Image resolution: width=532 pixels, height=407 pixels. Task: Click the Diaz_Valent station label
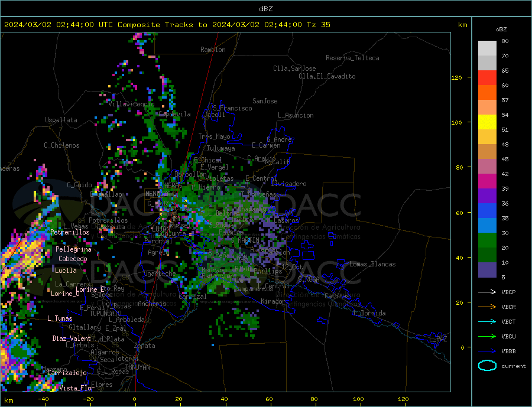pyautogui.click(x=72, y=338)
